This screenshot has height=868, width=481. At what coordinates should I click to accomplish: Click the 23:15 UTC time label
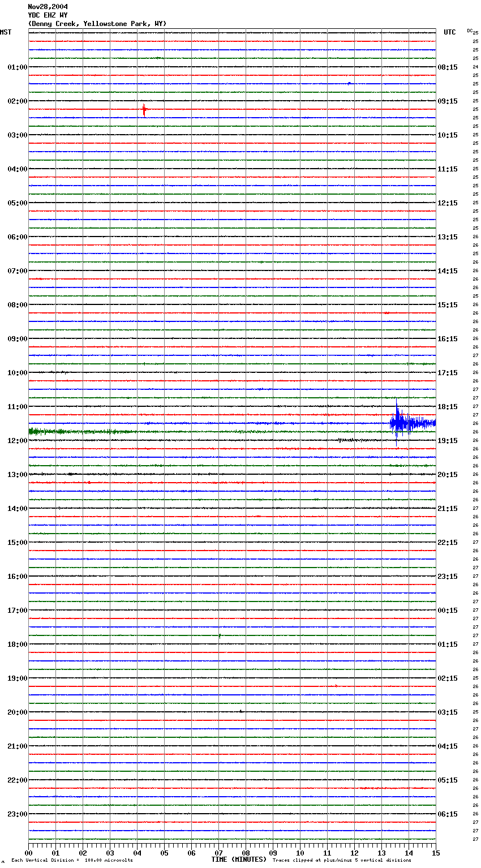[448, 577]
